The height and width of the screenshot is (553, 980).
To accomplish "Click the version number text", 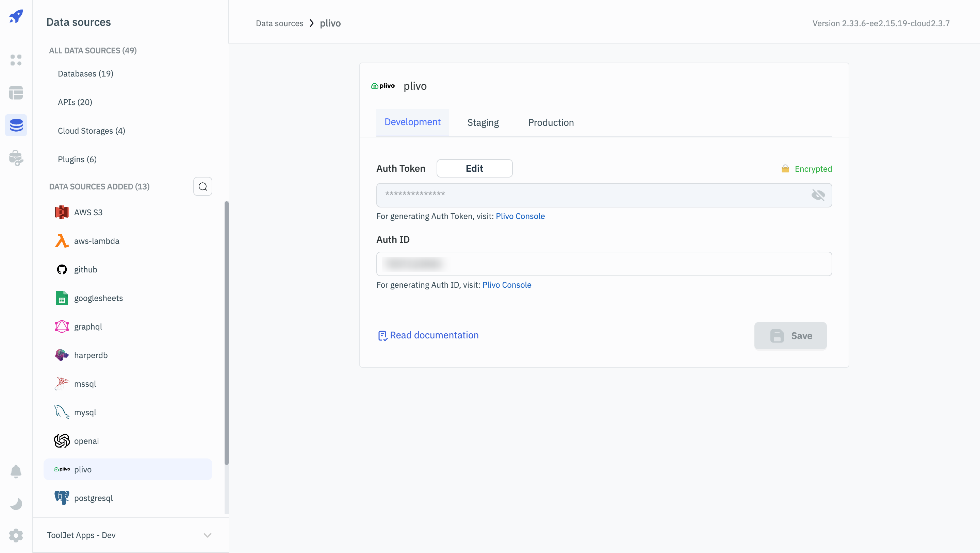I will (x=881, y=23).
